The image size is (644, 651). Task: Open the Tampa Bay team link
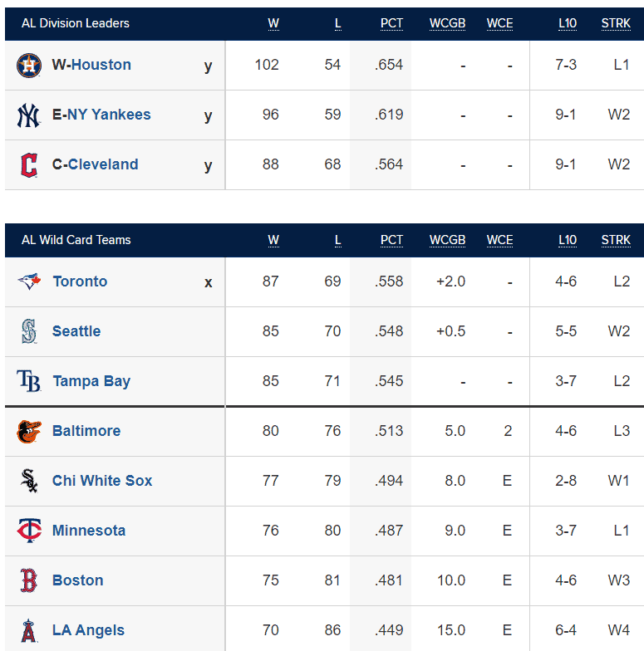tap(91, 381)
